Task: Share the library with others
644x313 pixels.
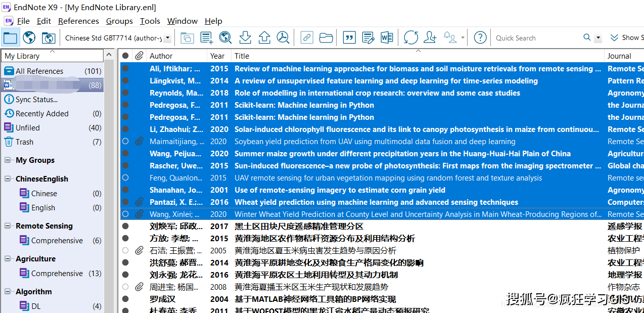Action: (430, 37)
